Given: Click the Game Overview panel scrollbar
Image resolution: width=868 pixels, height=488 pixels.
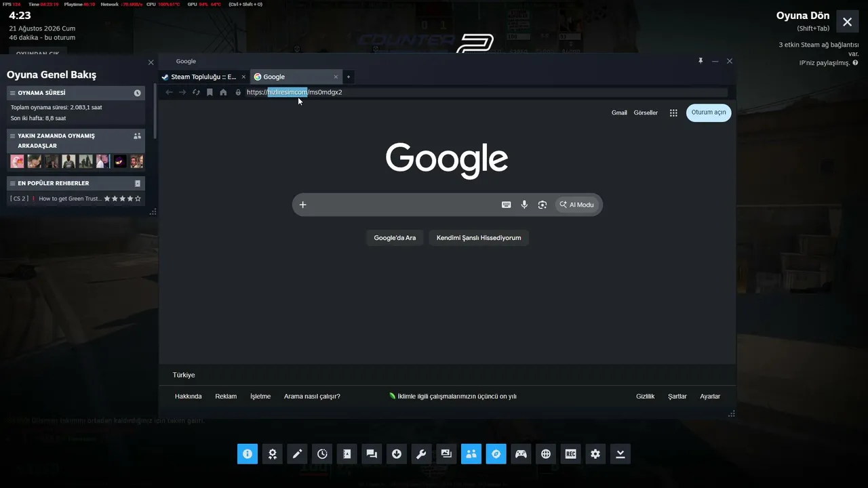Looking at the screenshot, I should (155, 110).
